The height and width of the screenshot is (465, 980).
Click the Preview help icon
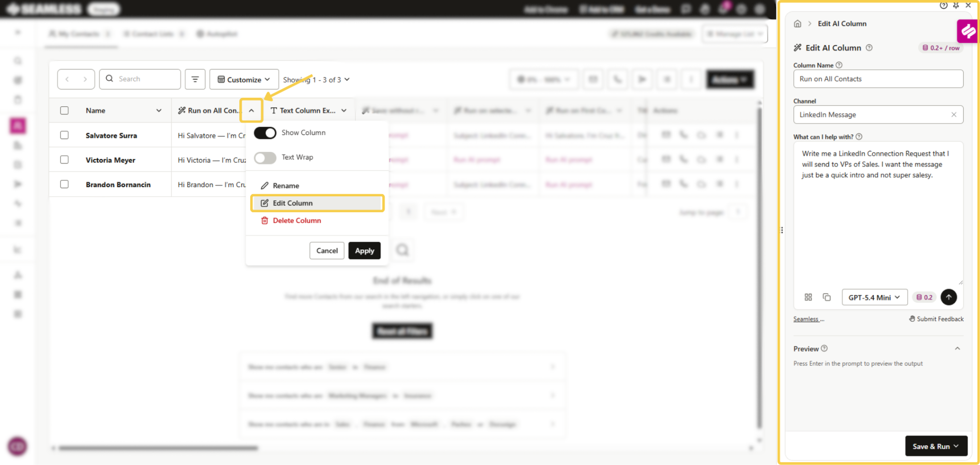(x=824, y=348)
